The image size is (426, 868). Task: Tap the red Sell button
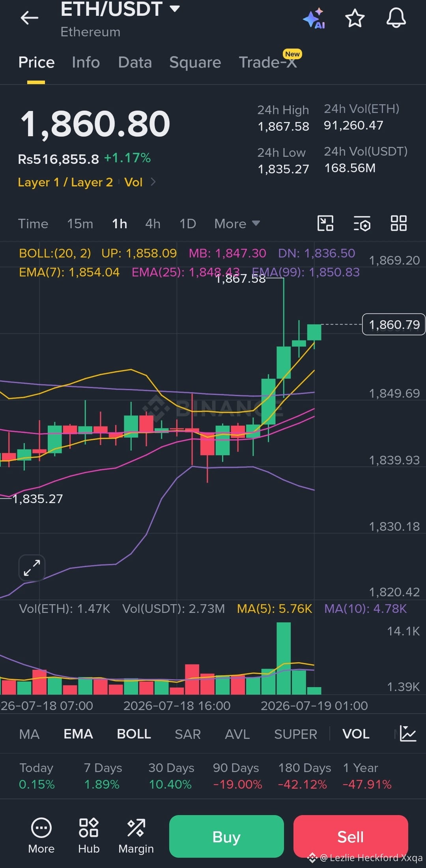(x=351, y=836)
